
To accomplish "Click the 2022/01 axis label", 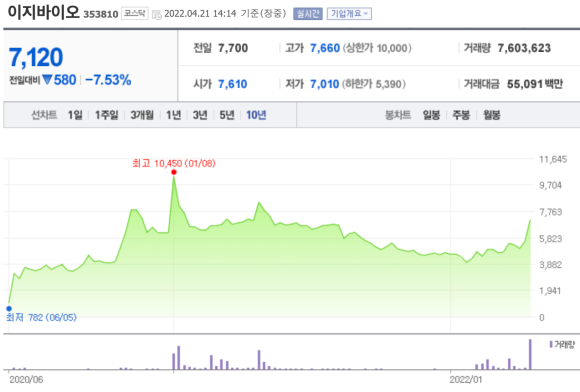I will (466, 380).
